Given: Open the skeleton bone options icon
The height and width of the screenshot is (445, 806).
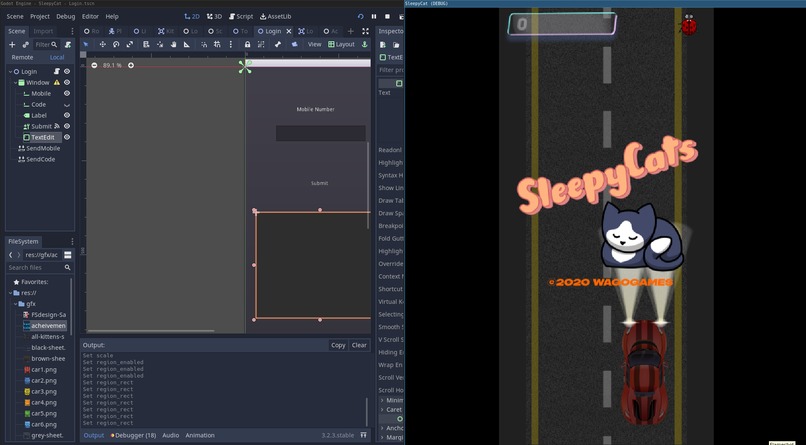Looking at the screenshot, I should [x=278, y=45].
